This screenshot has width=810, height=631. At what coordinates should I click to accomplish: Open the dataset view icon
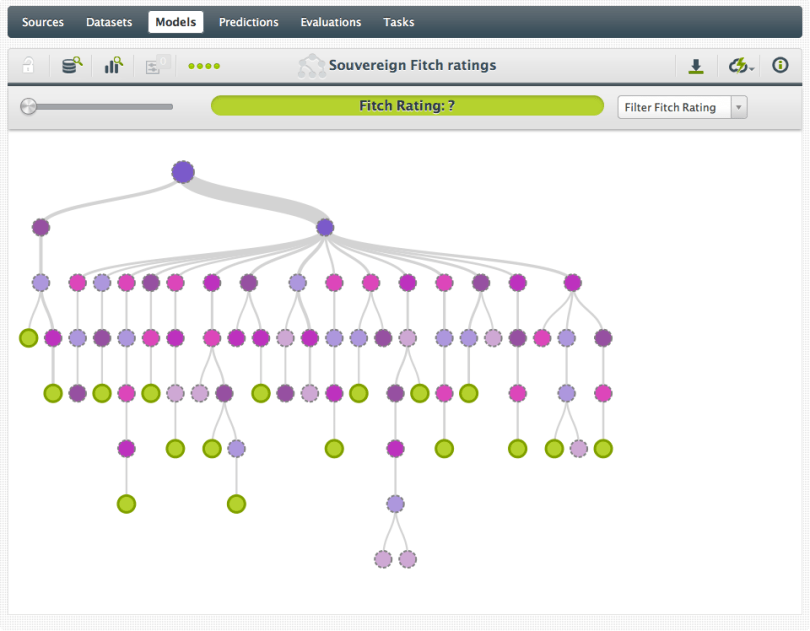72,66
